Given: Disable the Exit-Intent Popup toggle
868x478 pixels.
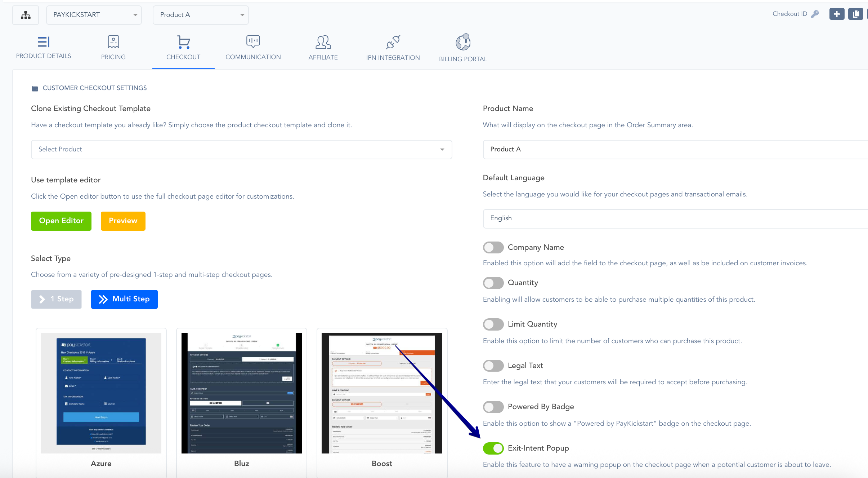Looking at the screenshot, I should tap(493, 448).
